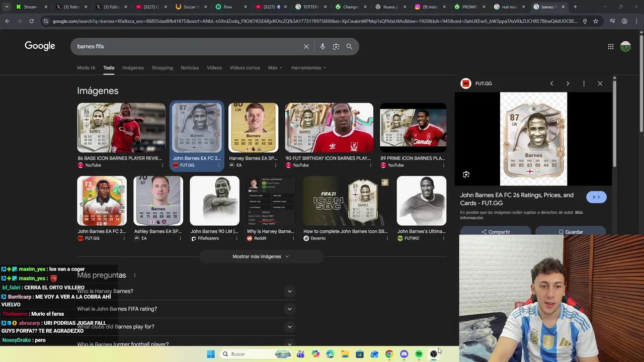Image resolution: width=644 pixels, height=362 pixels.
Task: Switch to Imágenes tab
Action: point(133,68)
